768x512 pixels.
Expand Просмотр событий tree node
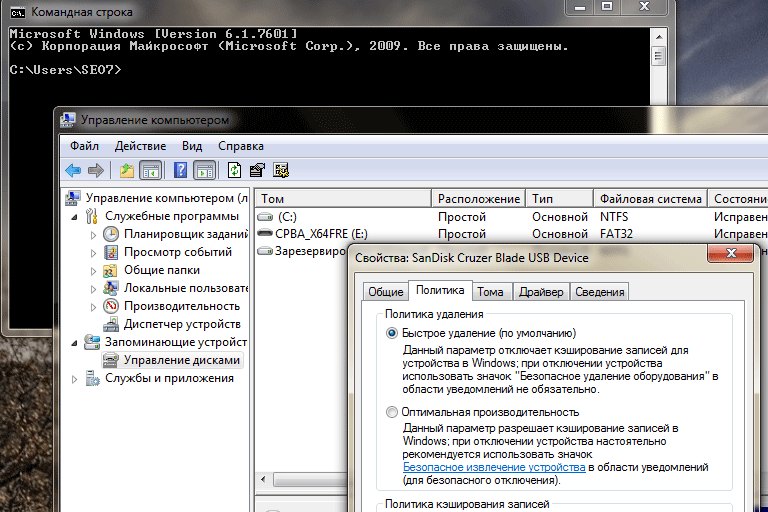pyautogui.click(x=94, y=252)
